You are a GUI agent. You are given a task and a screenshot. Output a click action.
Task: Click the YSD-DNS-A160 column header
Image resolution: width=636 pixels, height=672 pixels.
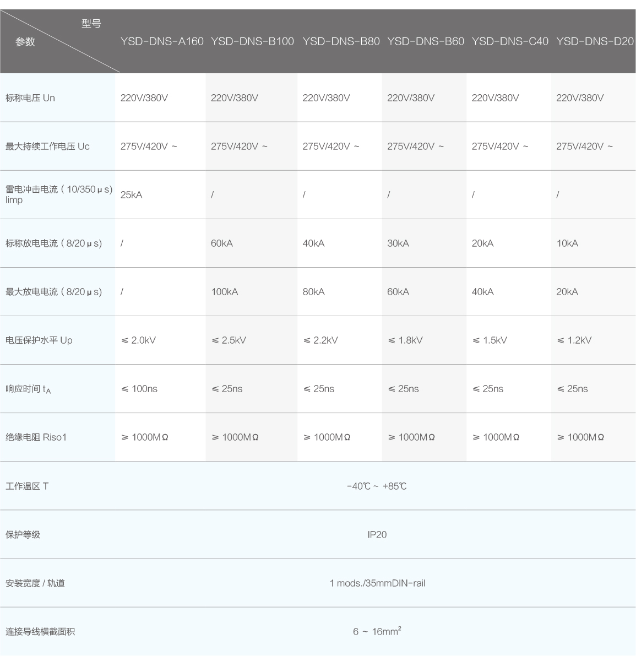[162, 41]
